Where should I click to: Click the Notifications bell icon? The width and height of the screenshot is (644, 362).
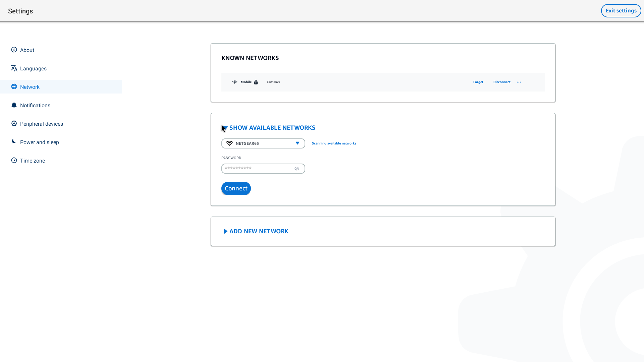14,105
